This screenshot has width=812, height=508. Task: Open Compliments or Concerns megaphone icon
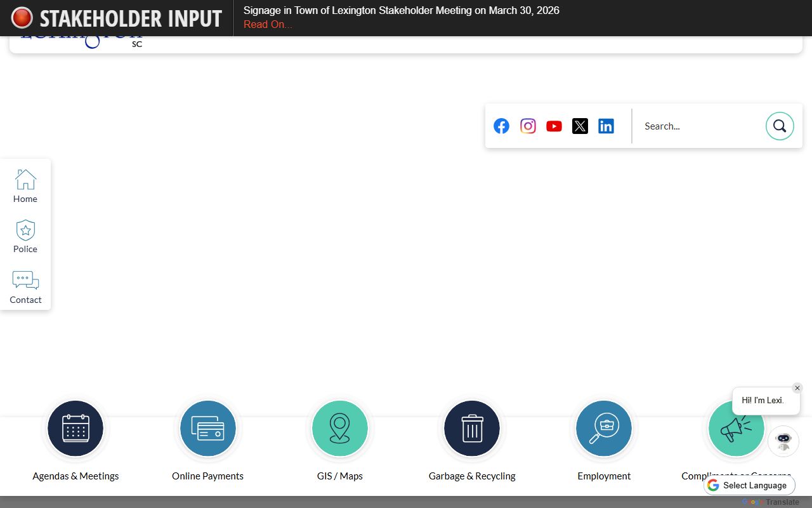(x=736, y=429)
